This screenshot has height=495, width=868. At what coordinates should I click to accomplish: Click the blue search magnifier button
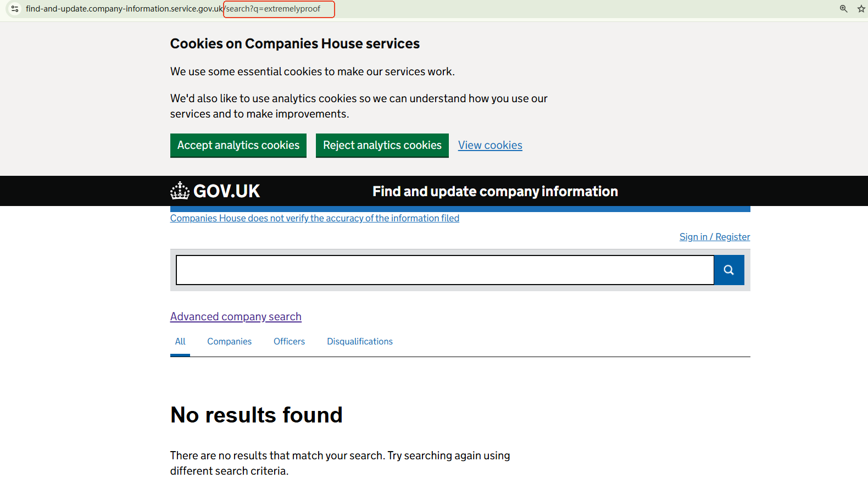pyautogui.click(x=729, y=270)
